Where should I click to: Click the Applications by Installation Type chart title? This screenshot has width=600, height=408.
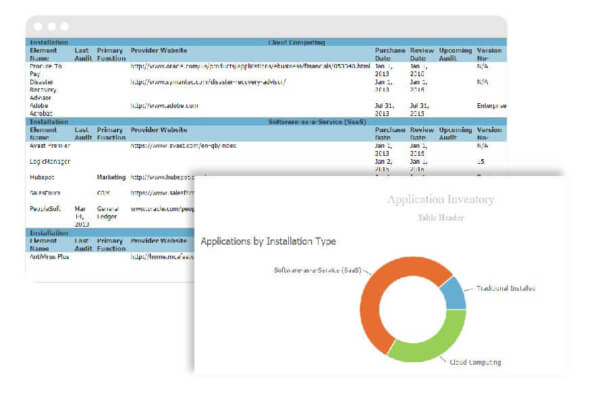[x=268, y=242]
